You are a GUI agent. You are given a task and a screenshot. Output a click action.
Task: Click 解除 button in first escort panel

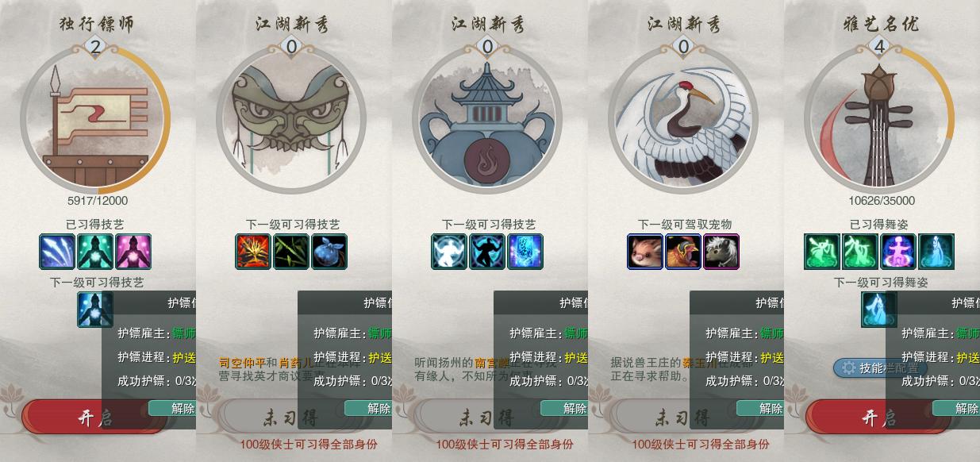click(172, 408)
